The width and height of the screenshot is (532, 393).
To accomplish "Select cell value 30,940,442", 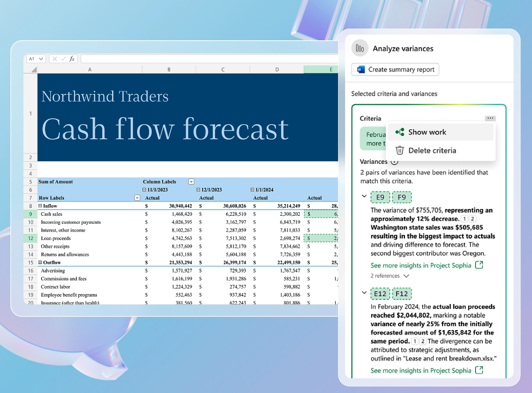I will click(x=181, y=206).
